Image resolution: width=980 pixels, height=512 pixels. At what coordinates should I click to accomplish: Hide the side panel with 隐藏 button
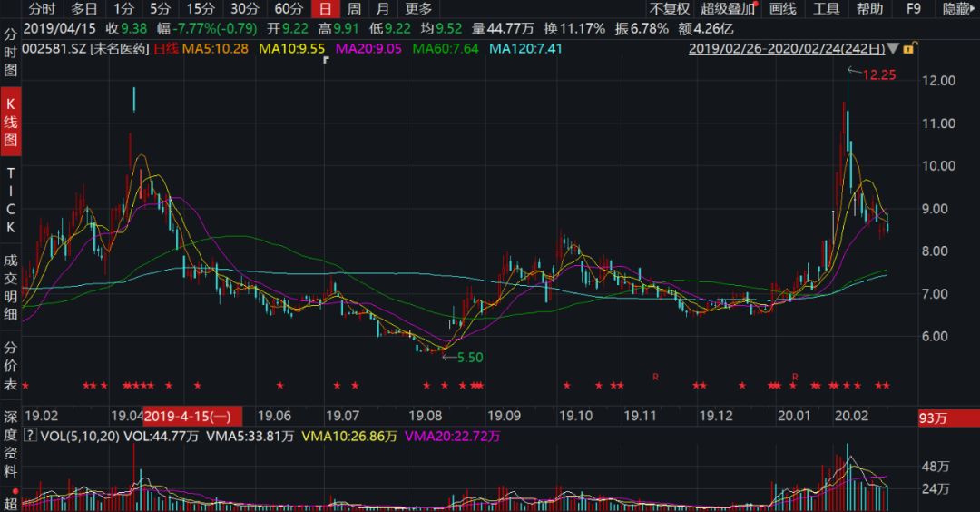(955, 9)
